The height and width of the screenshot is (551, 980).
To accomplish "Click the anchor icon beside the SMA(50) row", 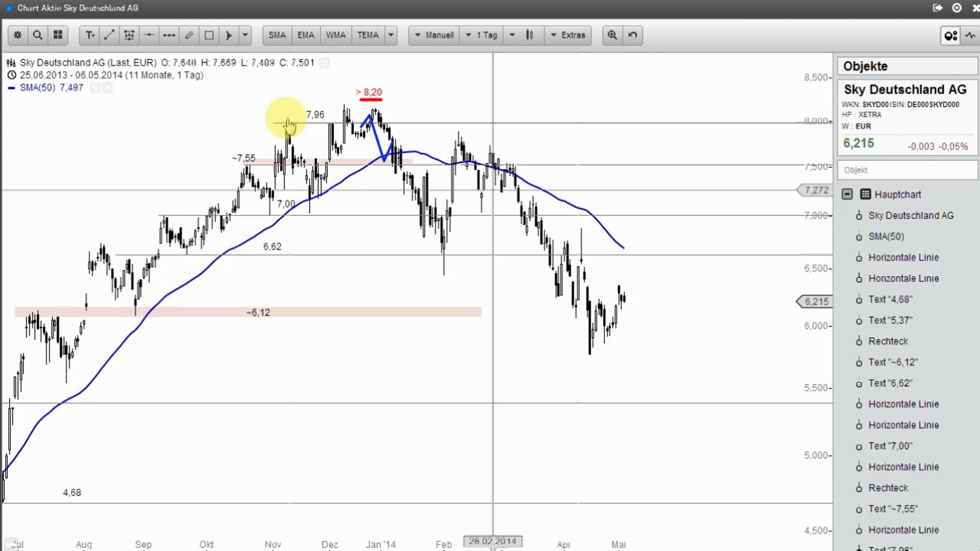I will (x=859, y=237).
